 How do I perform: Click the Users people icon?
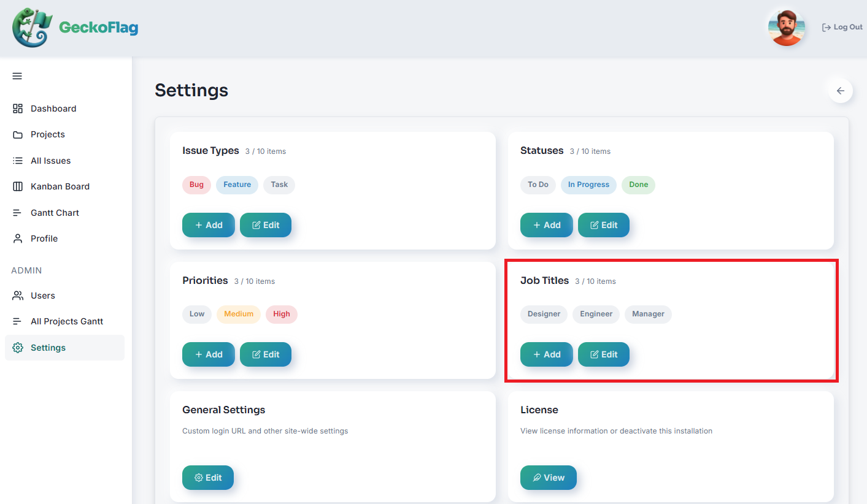(x=18, y=296)
